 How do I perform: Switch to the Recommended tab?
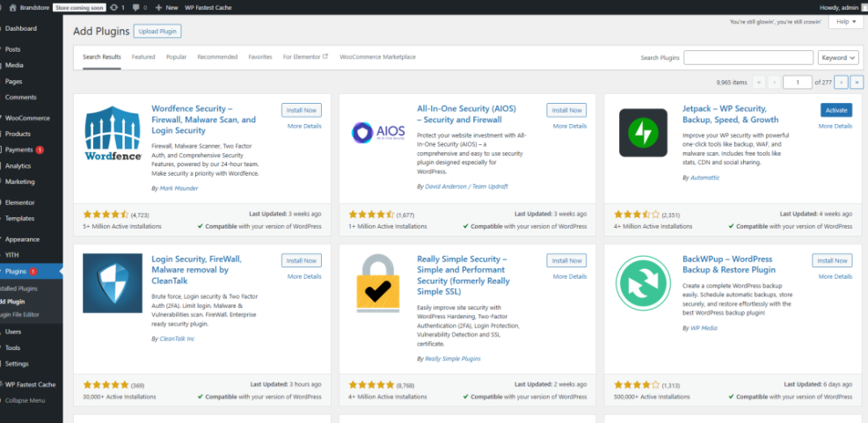pos(217,57)
